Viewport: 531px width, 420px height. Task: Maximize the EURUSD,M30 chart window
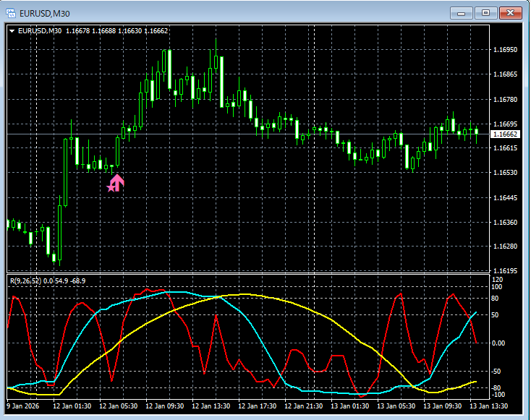coord(485,13)
